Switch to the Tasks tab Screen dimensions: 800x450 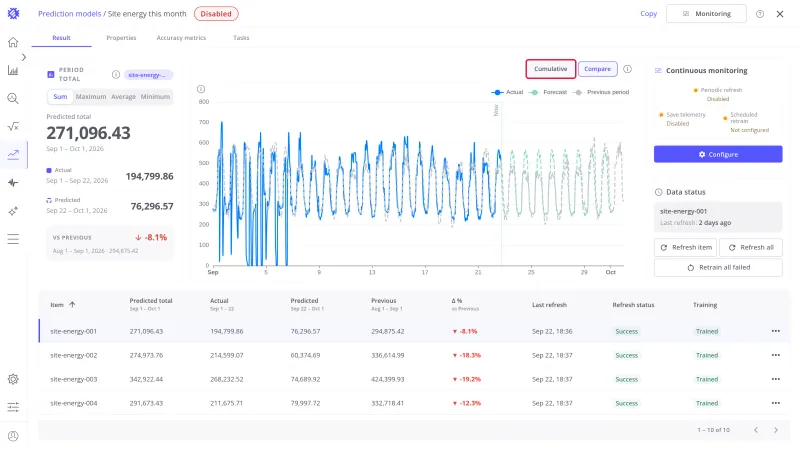click(x=241, y=38)
